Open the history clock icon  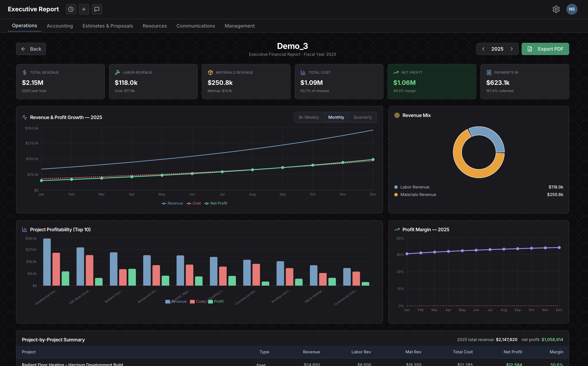(71, 9)
